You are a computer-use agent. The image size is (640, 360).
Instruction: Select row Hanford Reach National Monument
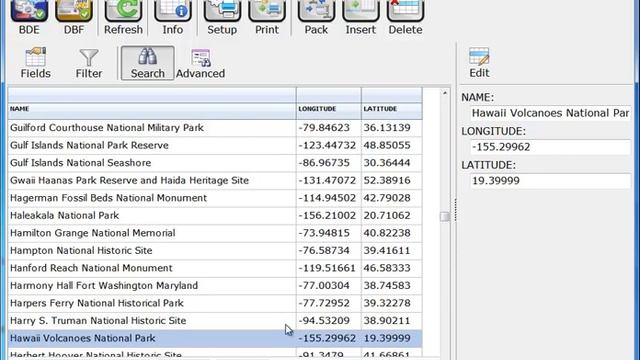(215, 268)
